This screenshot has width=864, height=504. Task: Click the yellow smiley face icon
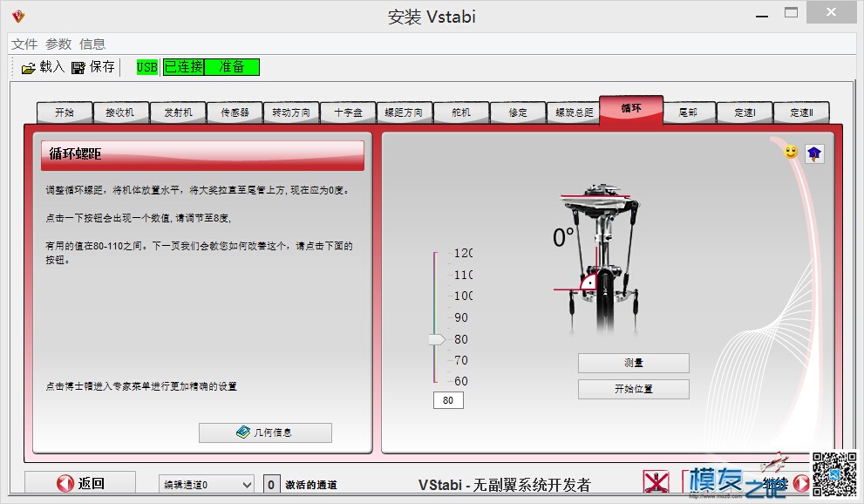tap(791, 152)
